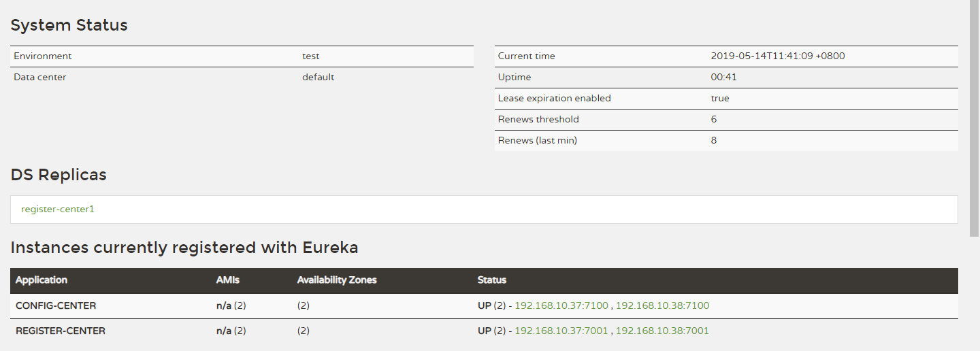
Task: Open CONFIG-CENTER instance 192.168.10.38:7100
Action: [x=662, y=306]
